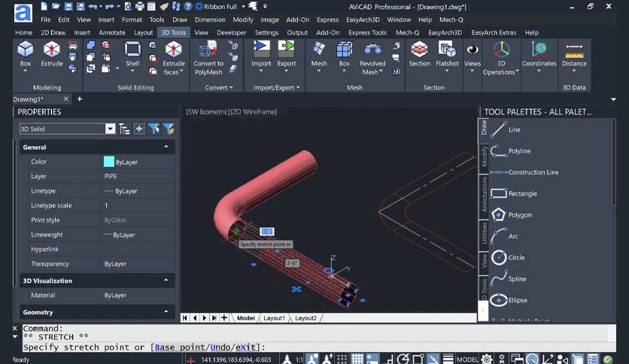Click the blue Help question mark icon
This screenshot has height=364, width=629.
188,7
